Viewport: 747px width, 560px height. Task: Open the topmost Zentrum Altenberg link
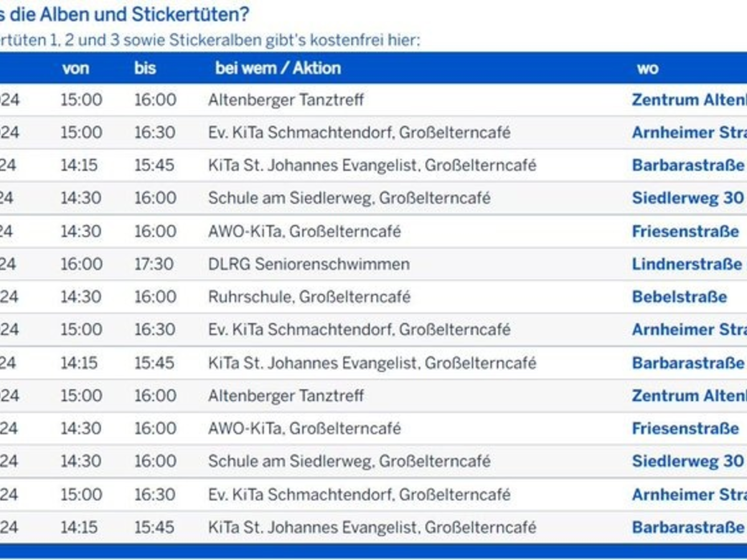click(688, 100)
